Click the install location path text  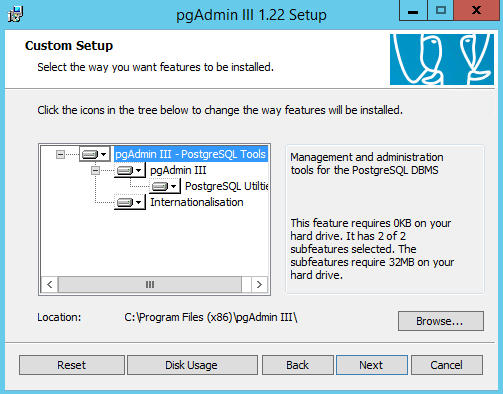[211, 317]
